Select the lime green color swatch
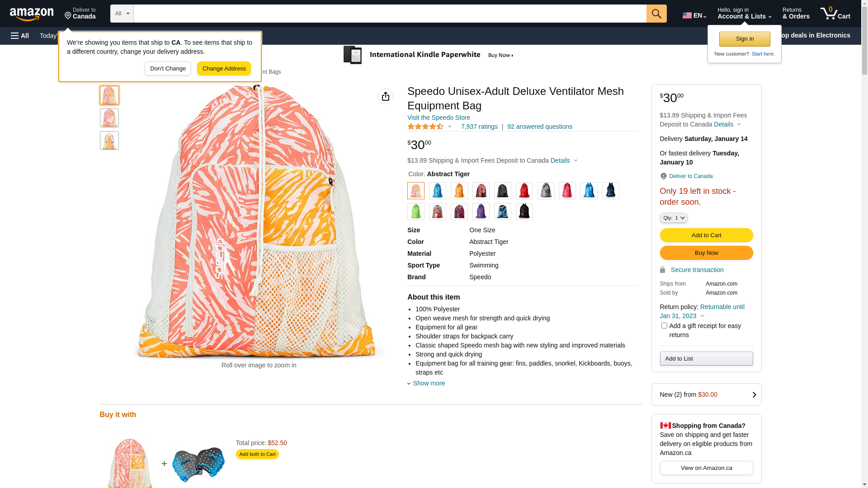The width and height of the screenshot is (868, 488). [x=416, y=211]
